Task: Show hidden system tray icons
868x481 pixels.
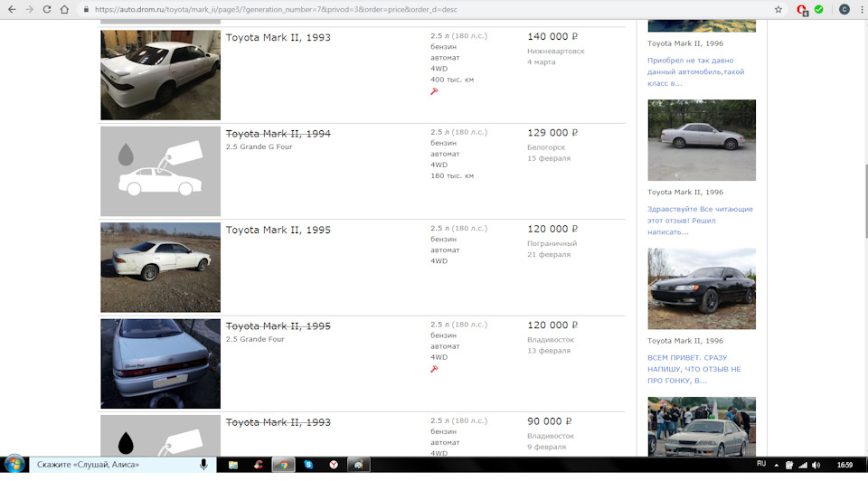Action: tap(776, 465)
